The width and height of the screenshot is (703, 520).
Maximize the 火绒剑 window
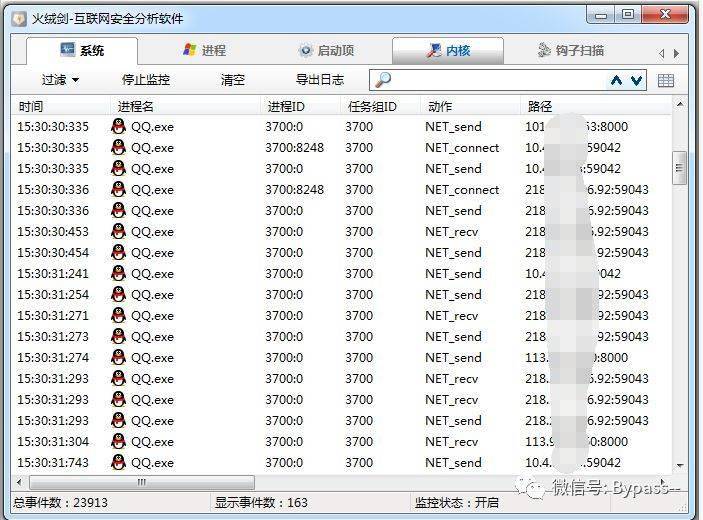(x=628, y=15)
